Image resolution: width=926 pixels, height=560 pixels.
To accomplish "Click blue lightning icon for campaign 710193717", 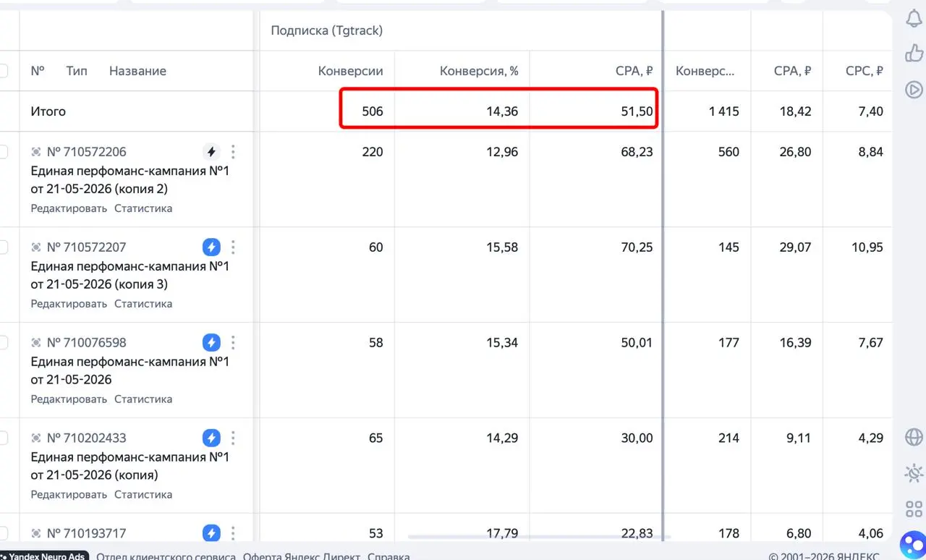I will coord(211,533).
